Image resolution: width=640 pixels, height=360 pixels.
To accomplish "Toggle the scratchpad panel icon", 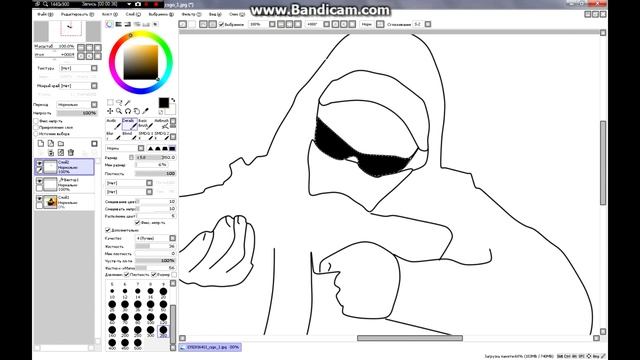I will click(x=156, y=24).
